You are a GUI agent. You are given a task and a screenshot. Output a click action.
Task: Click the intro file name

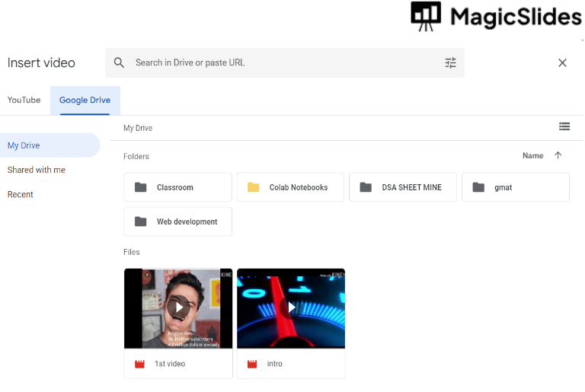tap(274, 364)
